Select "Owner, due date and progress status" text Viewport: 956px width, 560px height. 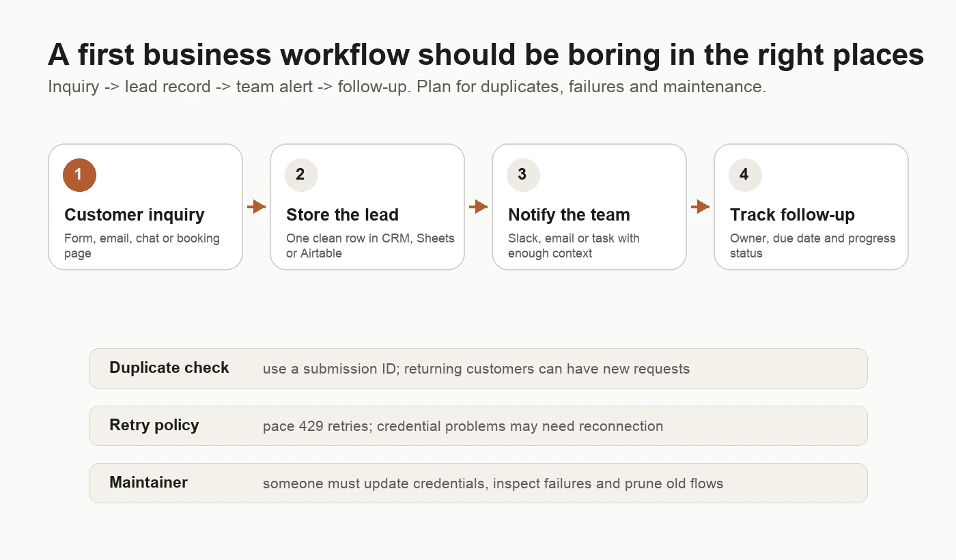(813, 246)
